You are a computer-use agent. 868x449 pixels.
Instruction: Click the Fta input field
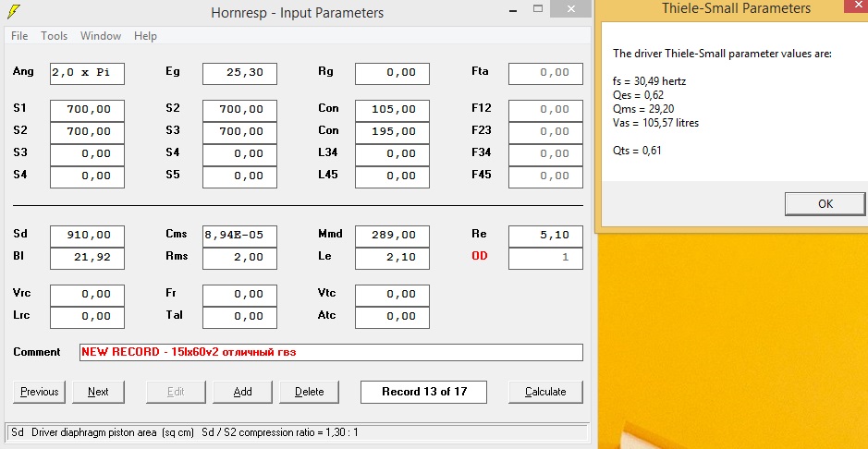coord(545,74)
